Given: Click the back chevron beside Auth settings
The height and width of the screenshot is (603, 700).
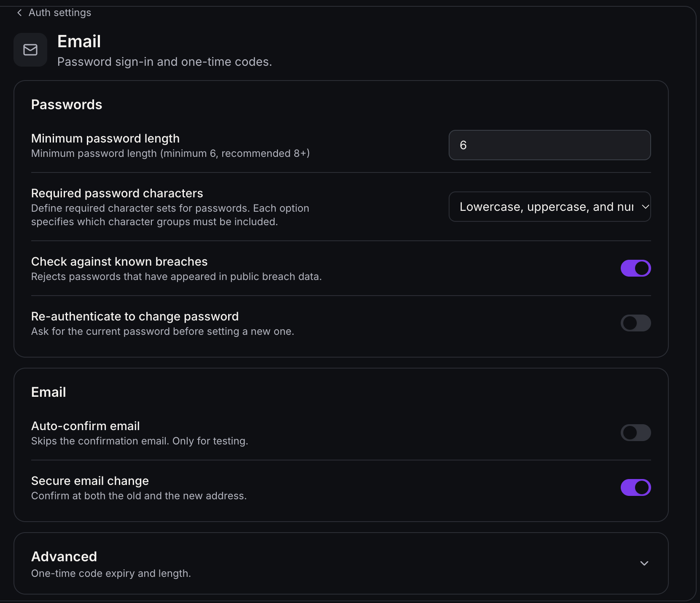Looking at the screenshot, I should click(19, 13).
